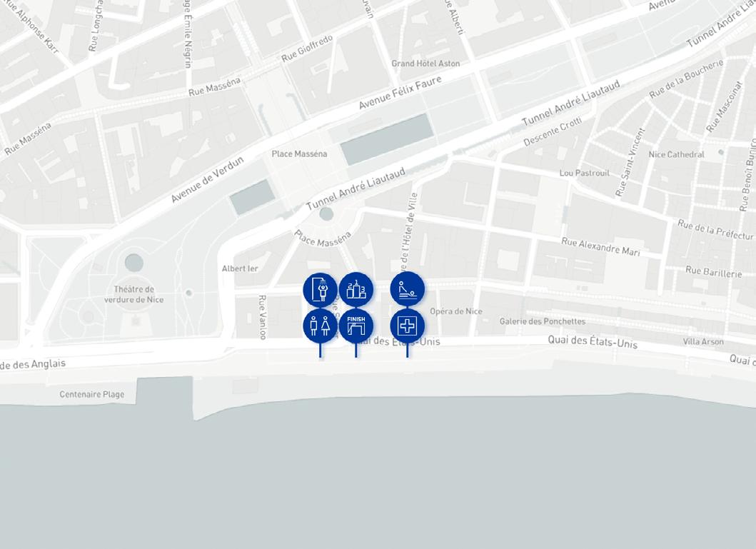
Task: Click the Avenue de Verdun street label
Action: pos(207,179)
